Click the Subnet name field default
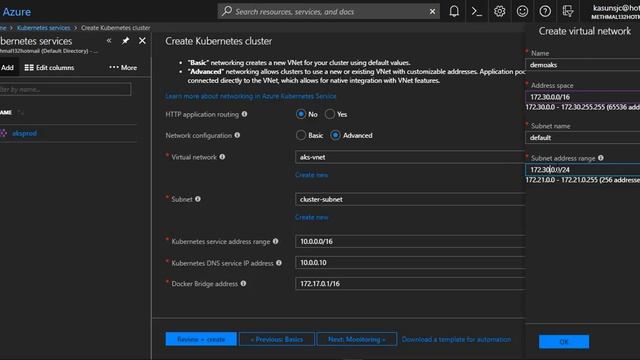This screenshot has width=640, height=360. (582, 138)
